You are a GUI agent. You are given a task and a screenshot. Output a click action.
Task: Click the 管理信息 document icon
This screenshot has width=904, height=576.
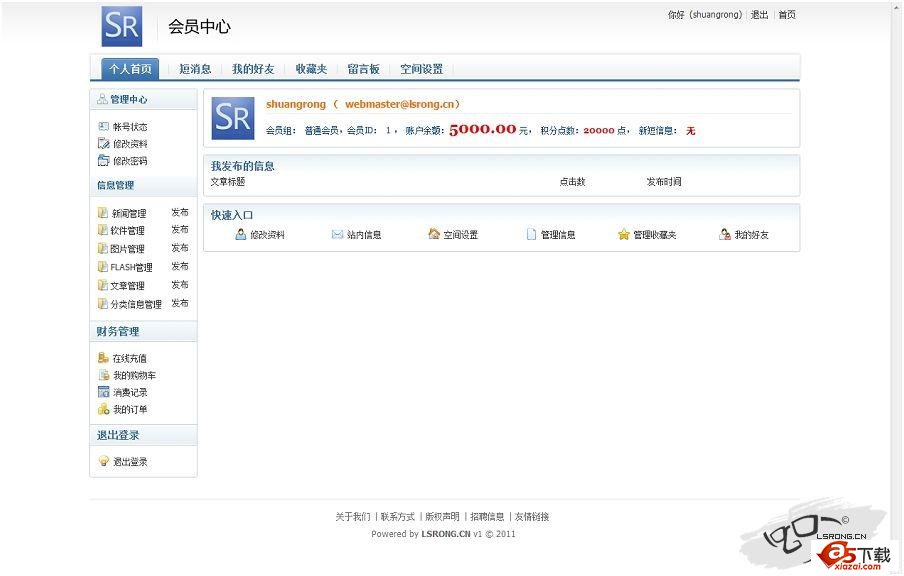click(x=532, y=235)
